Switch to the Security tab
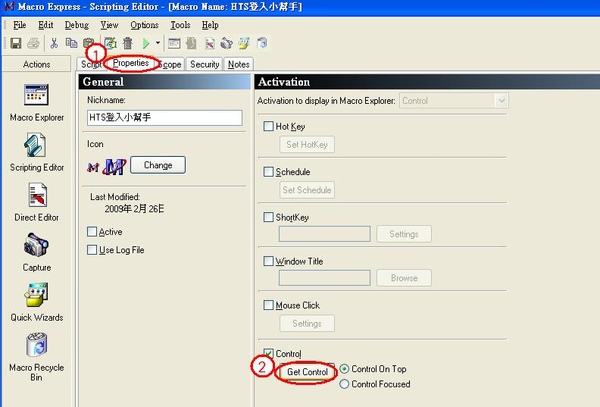 point(204,65)
